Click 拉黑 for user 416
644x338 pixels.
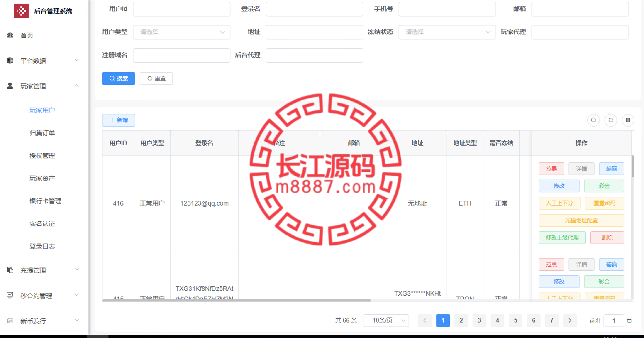point(551,169)
